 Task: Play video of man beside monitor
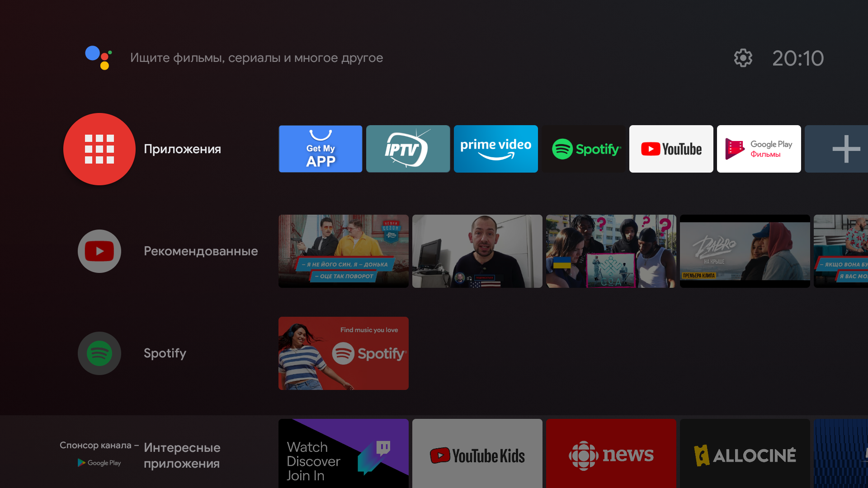click(477, 251)
